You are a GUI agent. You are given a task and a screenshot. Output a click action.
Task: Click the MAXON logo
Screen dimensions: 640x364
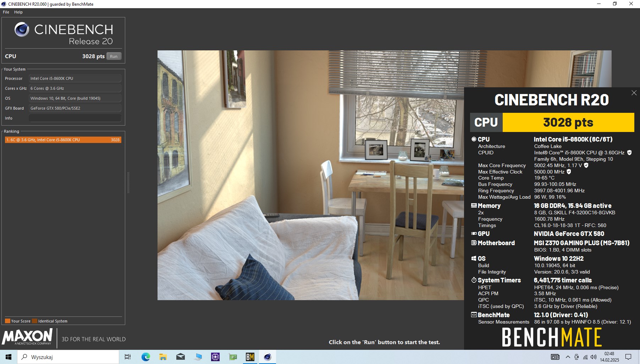tap(27, 336)
